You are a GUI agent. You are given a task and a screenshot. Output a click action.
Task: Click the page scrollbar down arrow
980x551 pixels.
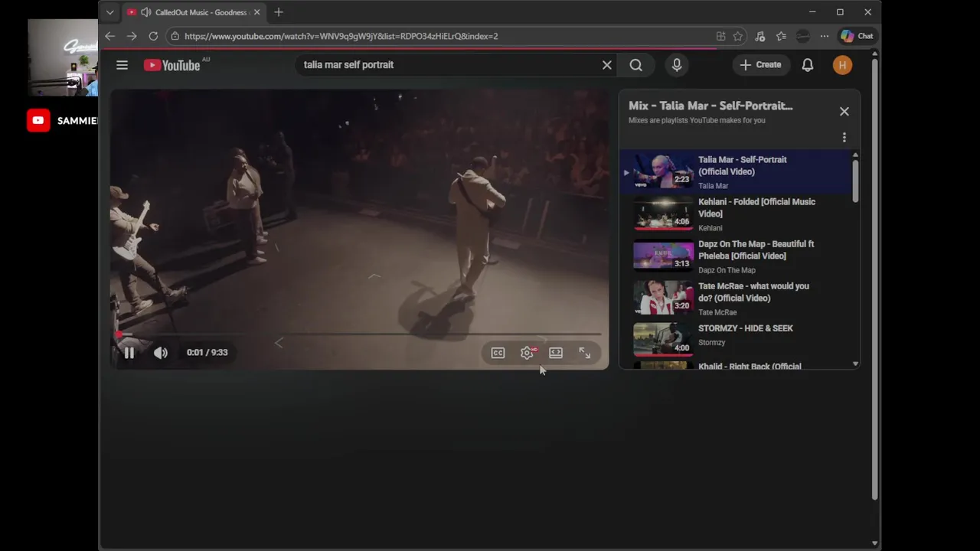[x=875, y=543]
